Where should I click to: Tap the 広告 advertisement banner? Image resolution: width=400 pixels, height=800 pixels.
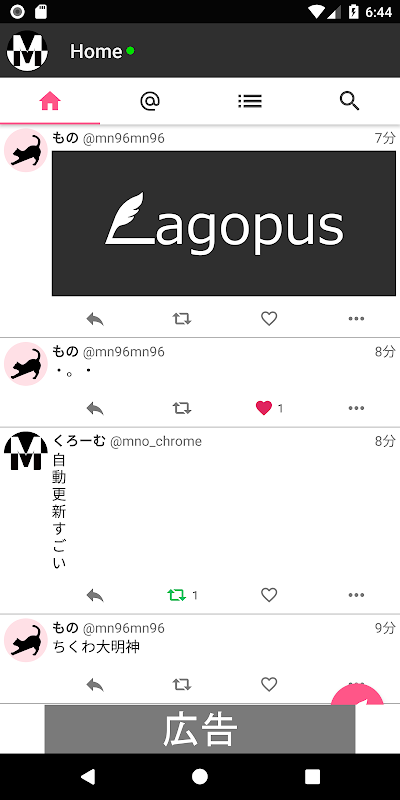coord(200,729)
